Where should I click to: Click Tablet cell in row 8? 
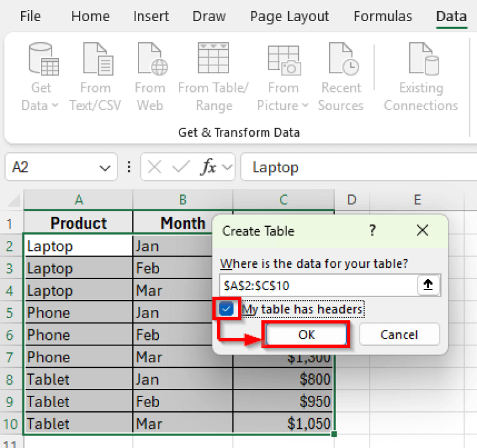click(x=78, y=379)
